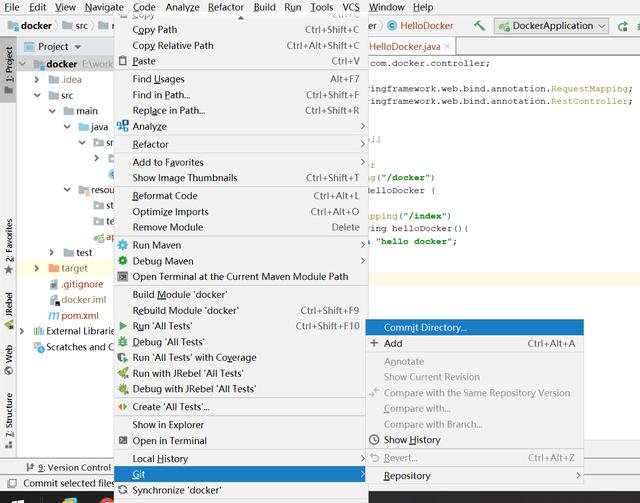
Task: Open the Z: Structure tool window
Action: tap(9, 420)
